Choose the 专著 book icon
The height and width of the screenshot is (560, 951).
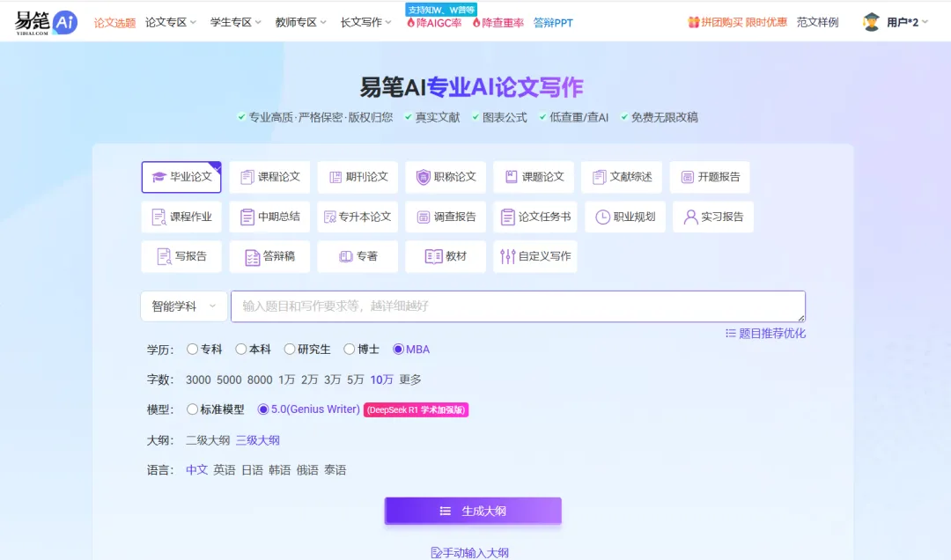(x=346, y=256)
